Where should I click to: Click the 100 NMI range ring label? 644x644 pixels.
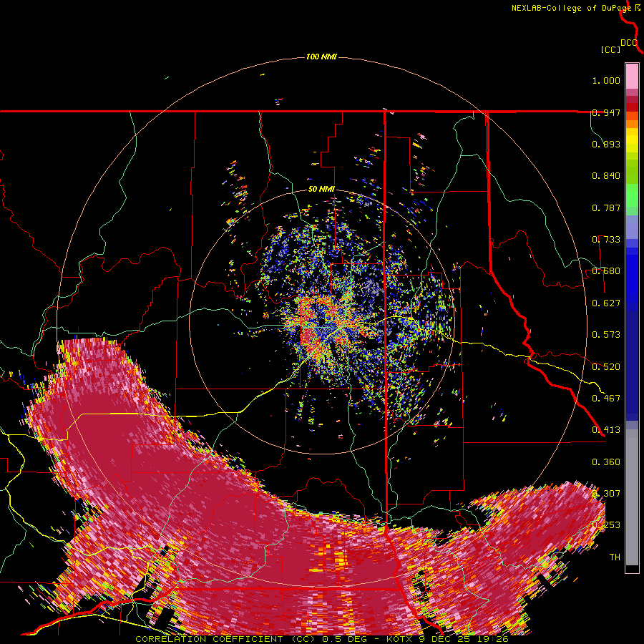pyautogui.click(x=321, y=57)
